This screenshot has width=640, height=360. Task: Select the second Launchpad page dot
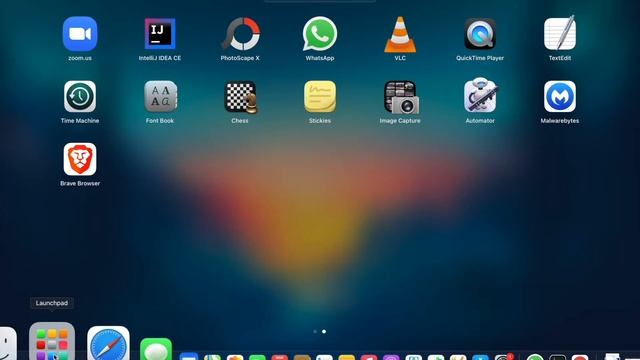[324, 331]
